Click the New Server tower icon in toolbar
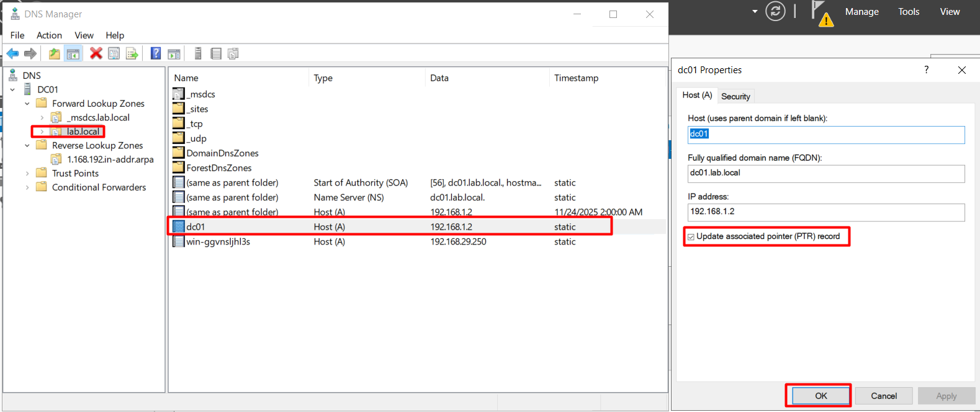 (198, 54)
